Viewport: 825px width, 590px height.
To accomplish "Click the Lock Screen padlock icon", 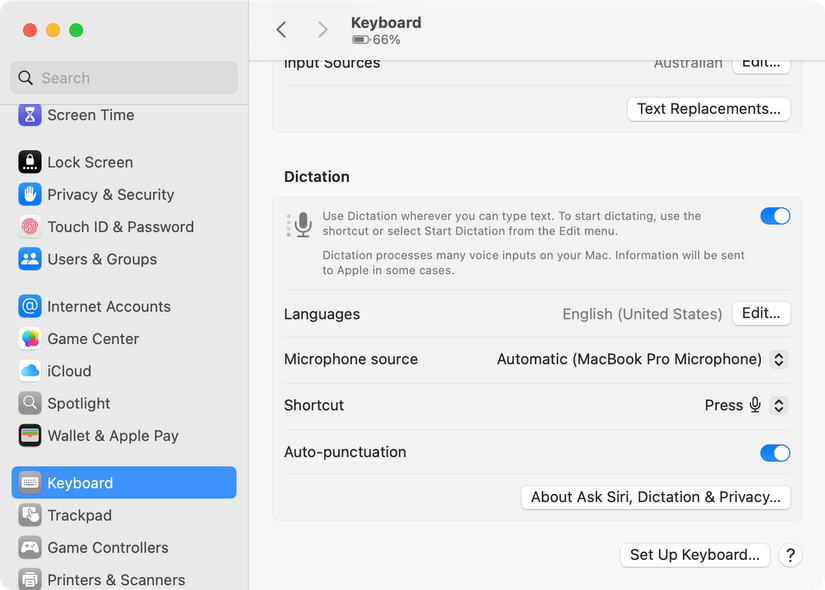I will 30,162.
